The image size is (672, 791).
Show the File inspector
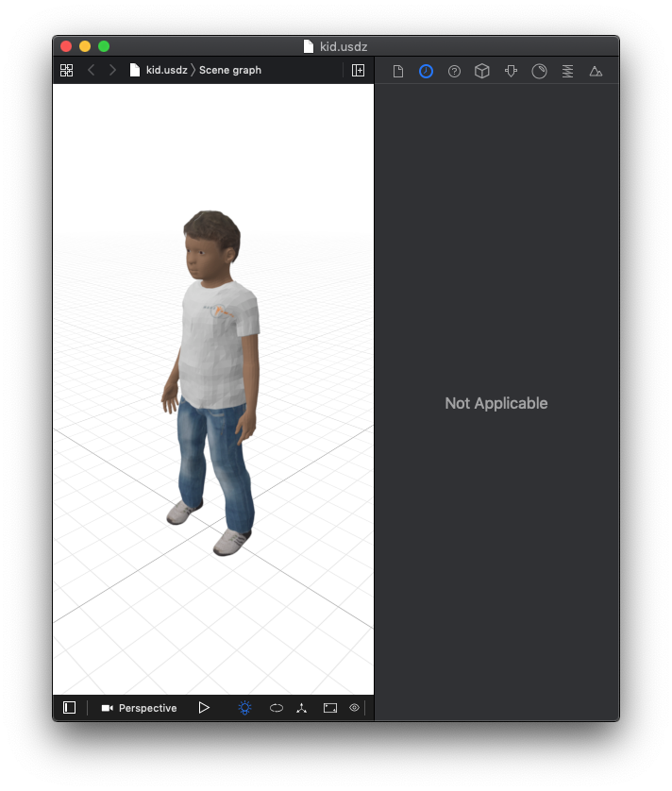pyautogui.click(x=398, y=72)
